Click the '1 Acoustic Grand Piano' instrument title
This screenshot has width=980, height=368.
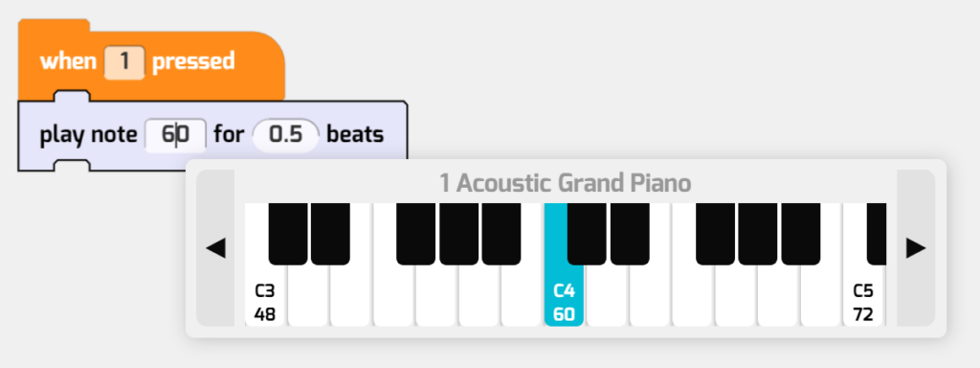pos(566,183)
